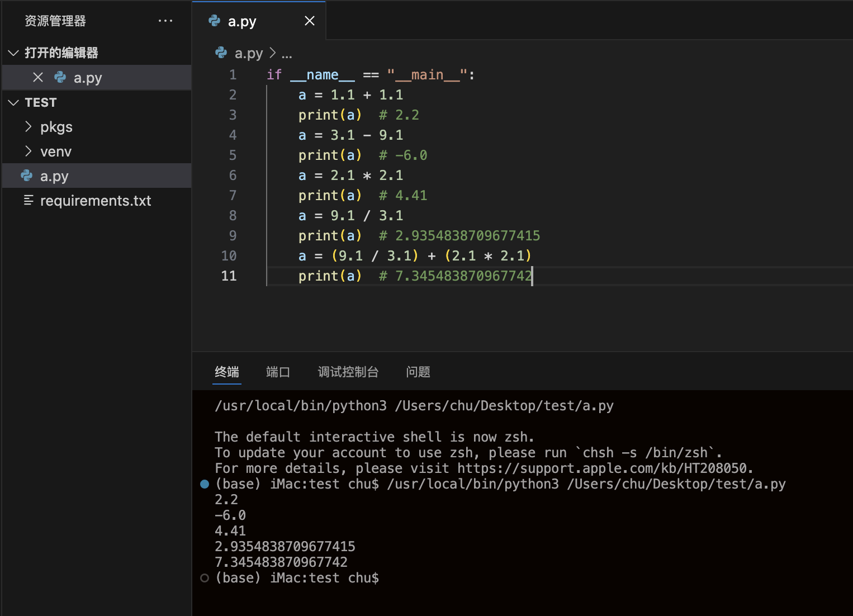853x616 pixels.
Task: Click the hollow terminal prompt indicator circle
Action: click(x=205, y=578)
